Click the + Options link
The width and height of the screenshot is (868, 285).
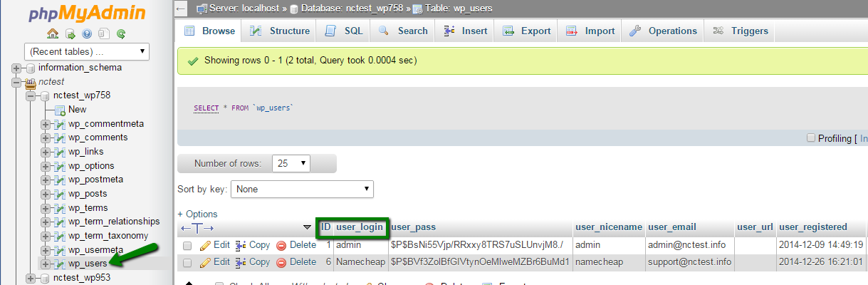[x=197, y=214]
